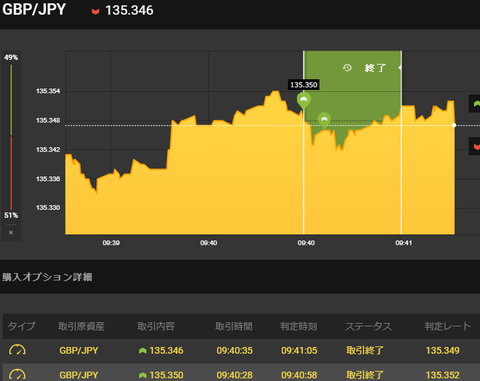Click the 取引原資産 column header
This screenshot has width=480, height=381.
click(x=81, y=326)
